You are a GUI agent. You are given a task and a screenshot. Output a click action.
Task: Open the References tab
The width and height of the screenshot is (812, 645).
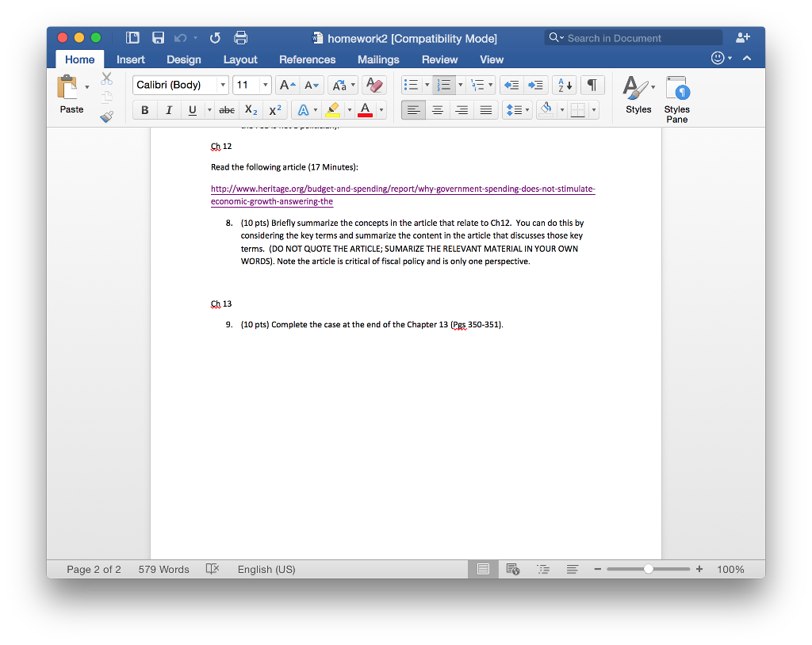pos(307,59)
